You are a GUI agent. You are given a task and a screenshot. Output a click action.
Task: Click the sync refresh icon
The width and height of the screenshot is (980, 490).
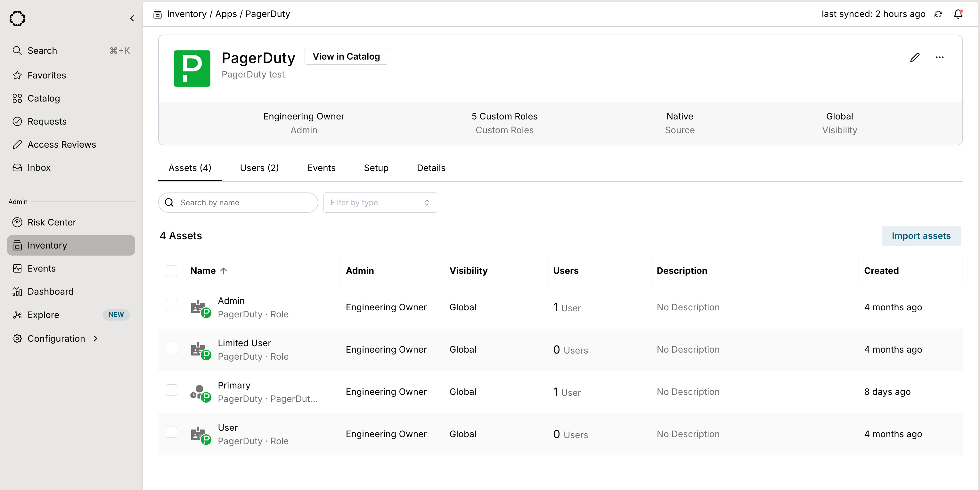point(938,14)
